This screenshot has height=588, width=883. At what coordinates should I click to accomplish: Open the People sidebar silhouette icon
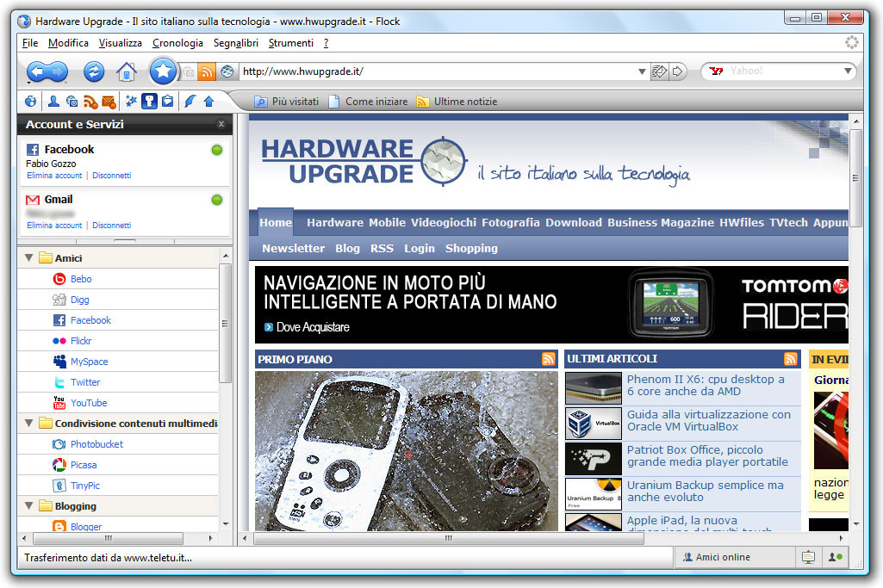coord(53,102)
